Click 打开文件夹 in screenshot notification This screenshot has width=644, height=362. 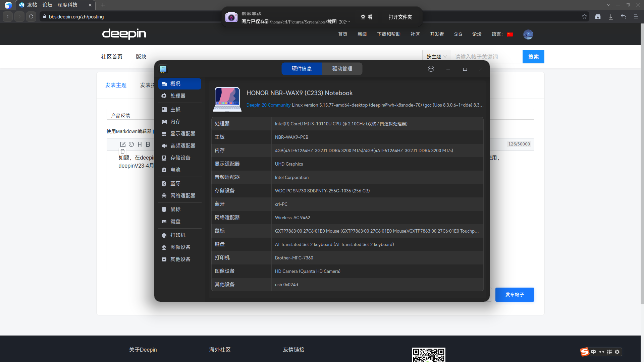400,17
